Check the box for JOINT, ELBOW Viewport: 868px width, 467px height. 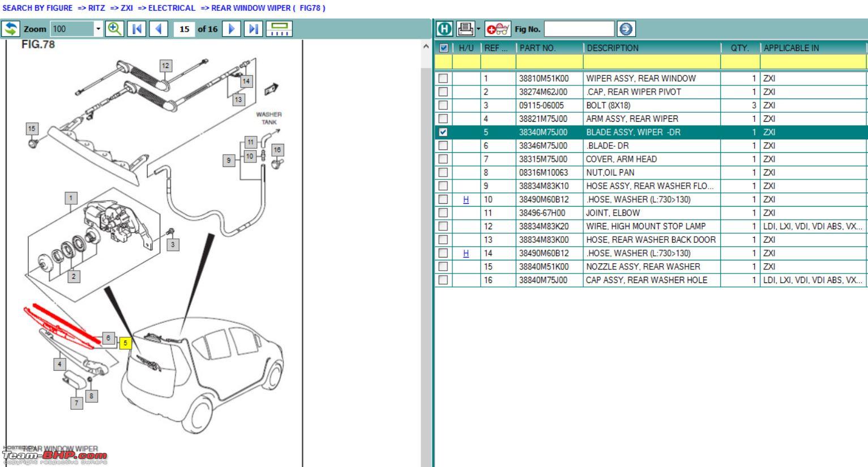coord(443,213)
